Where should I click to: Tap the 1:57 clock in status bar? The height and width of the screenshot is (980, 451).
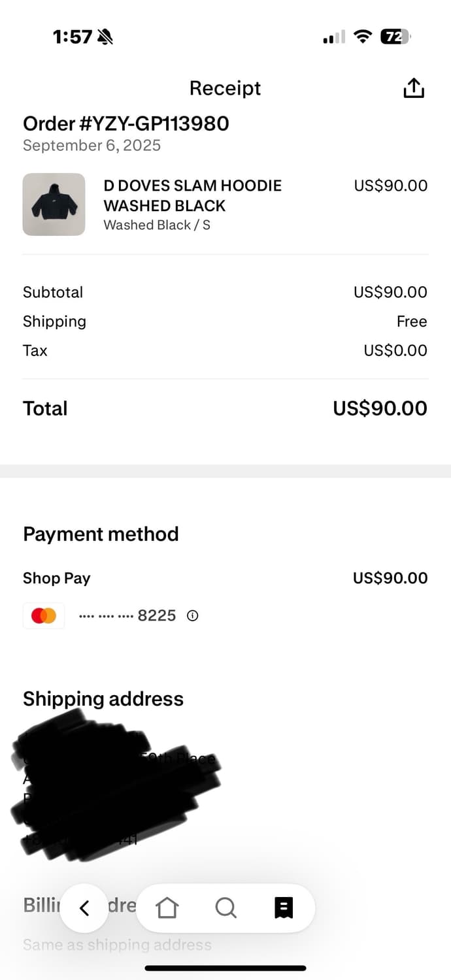click(x=73, y=37)
